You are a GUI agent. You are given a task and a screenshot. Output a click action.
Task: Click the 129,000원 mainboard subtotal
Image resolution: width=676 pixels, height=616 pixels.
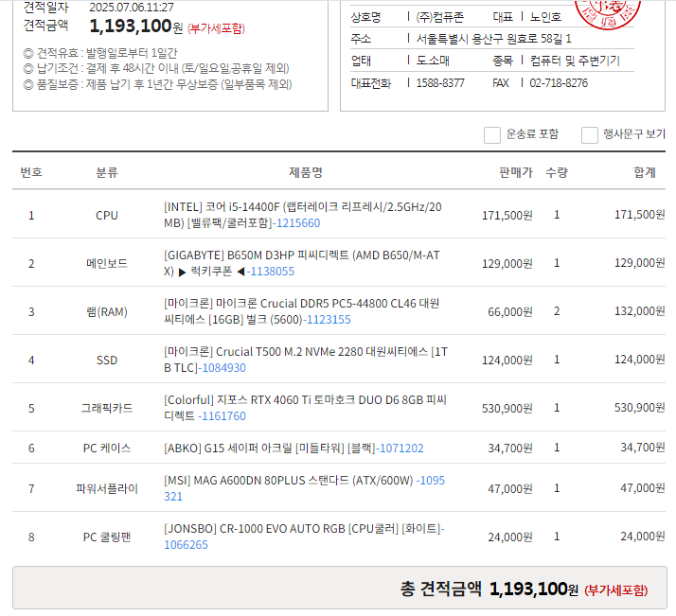point(639,263)
